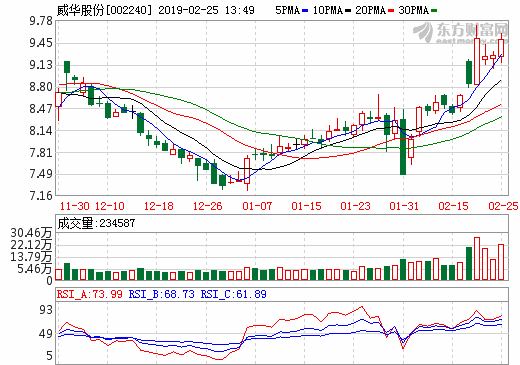Click the RSI_C:61.89 indicator label

(x=234, y=294)
